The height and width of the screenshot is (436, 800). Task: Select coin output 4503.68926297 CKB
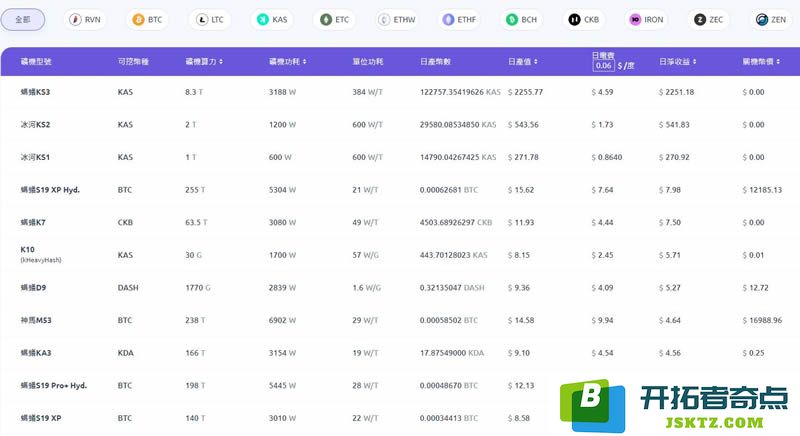point(456,222)
